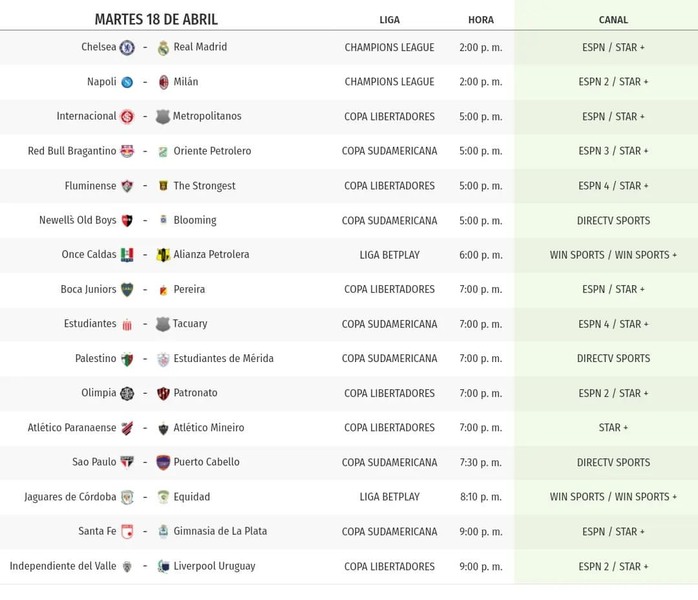Click the Liverpool Uruguay team name

214,567
